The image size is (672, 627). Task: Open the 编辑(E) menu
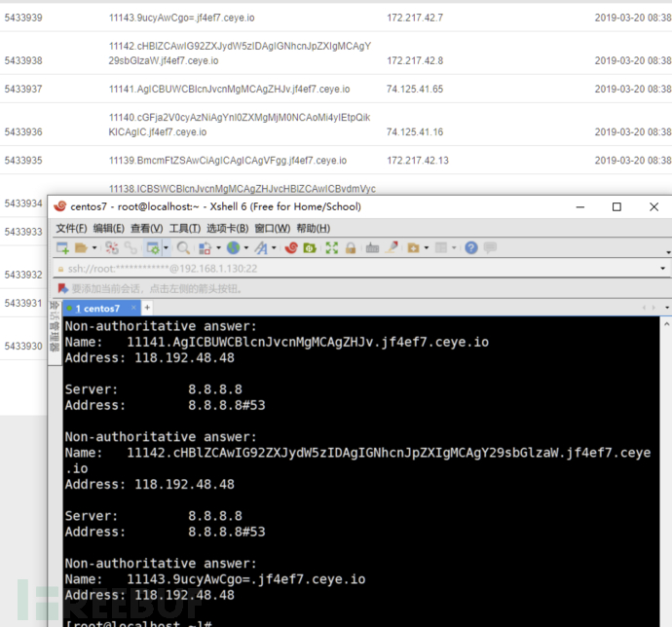click(x=109, y=229)
